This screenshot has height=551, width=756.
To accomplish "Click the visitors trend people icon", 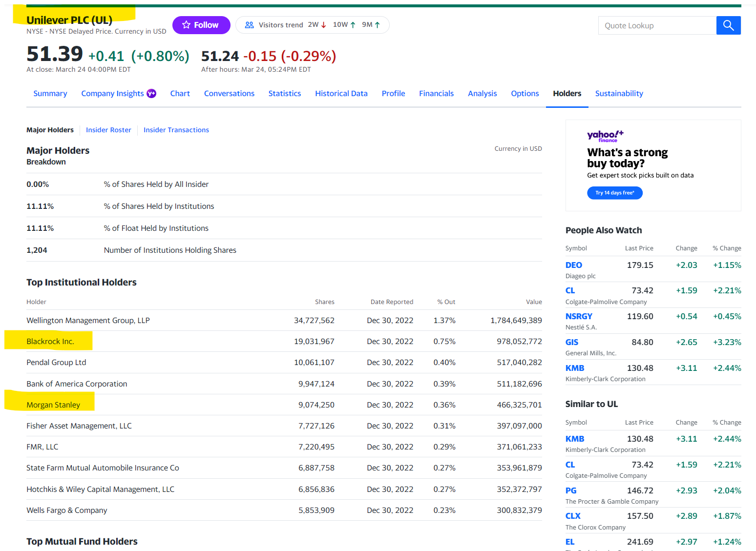I will coord(249,25).
